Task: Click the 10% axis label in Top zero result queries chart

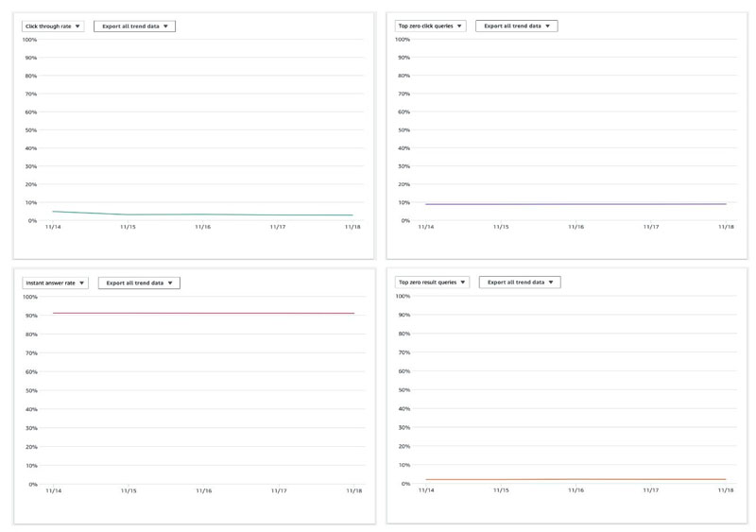Action: coord(404,465)
